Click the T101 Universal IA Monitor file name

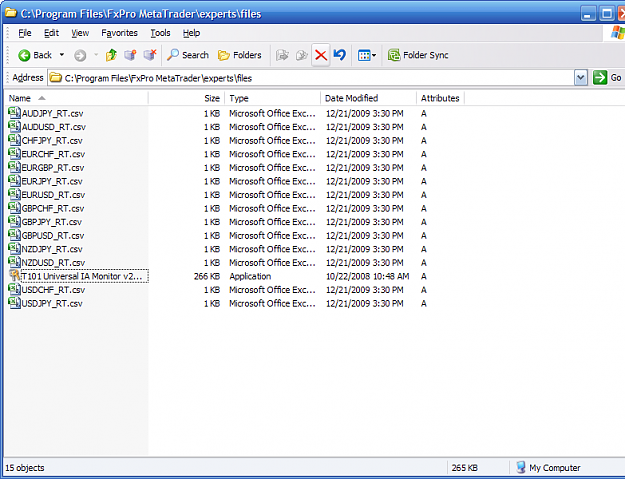(x=82, y=276)
